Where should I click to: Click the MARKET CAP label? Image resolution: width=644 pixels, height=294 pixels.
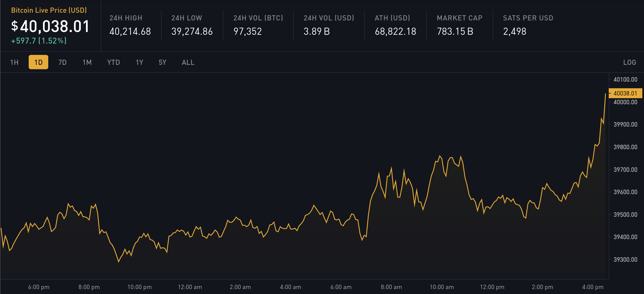coord(460,18)
